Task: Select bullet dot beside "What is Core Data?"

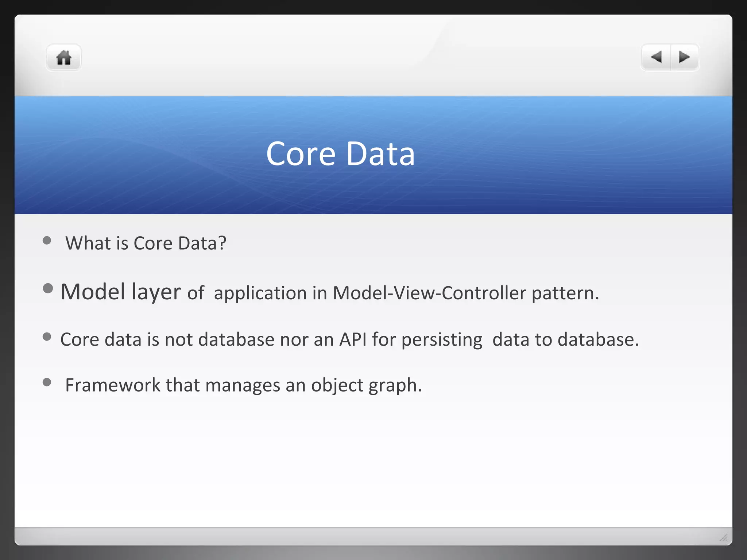Action: coord(47,240)
